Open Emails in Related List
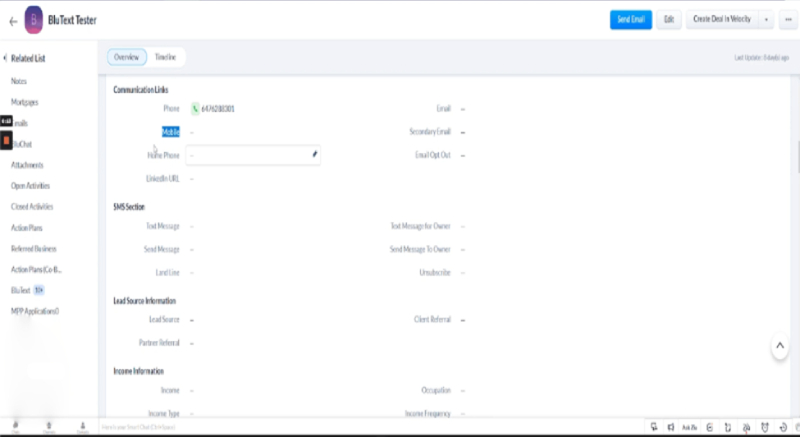The image size is (800, 437). (x=20, y=123)
